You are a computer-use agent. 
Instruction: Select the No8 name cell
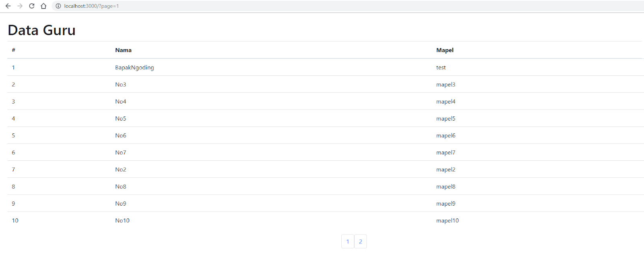pyautogui.click(x=121, y=187)
